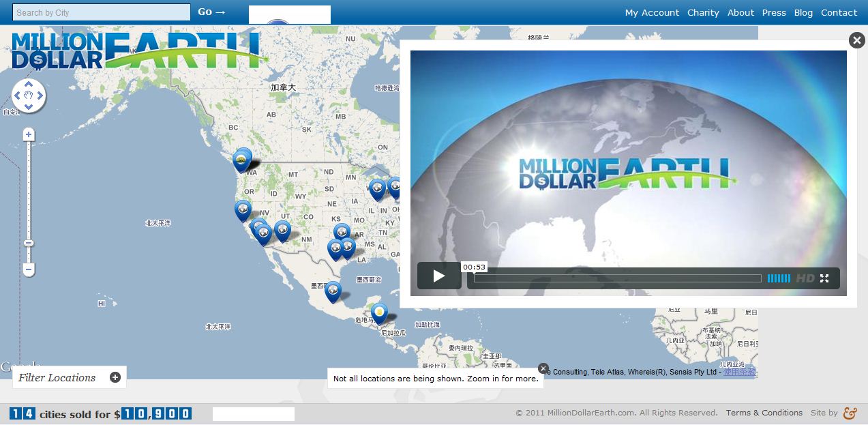Toggle HD quality on the video player
The width and height of the screenshot is (868, 425).
click(x=805, y=278)
